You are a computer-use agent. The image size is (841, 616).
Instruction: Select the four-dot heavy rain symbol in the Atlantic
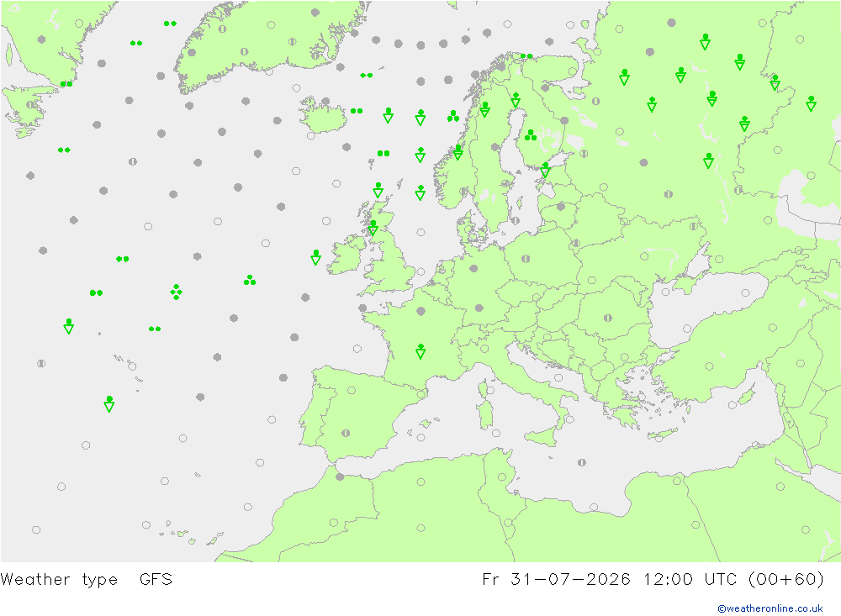pos(176,292)
